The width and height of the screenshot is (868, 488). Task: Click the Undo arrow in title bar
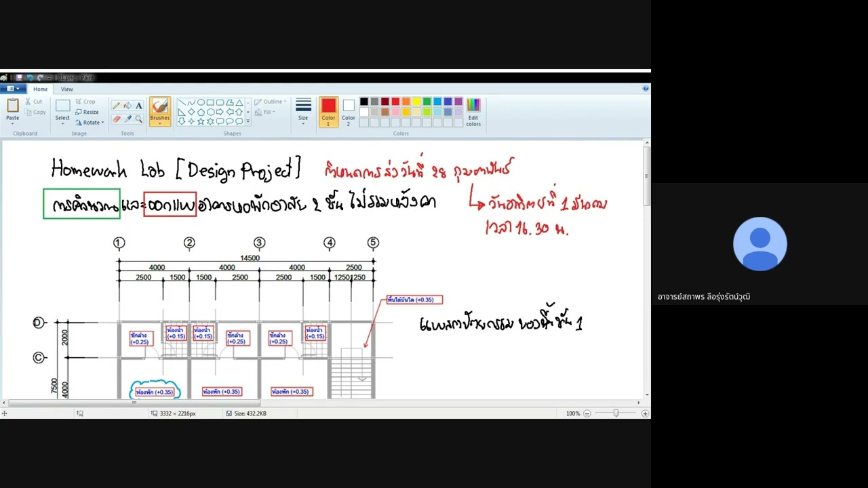(30, 78)
